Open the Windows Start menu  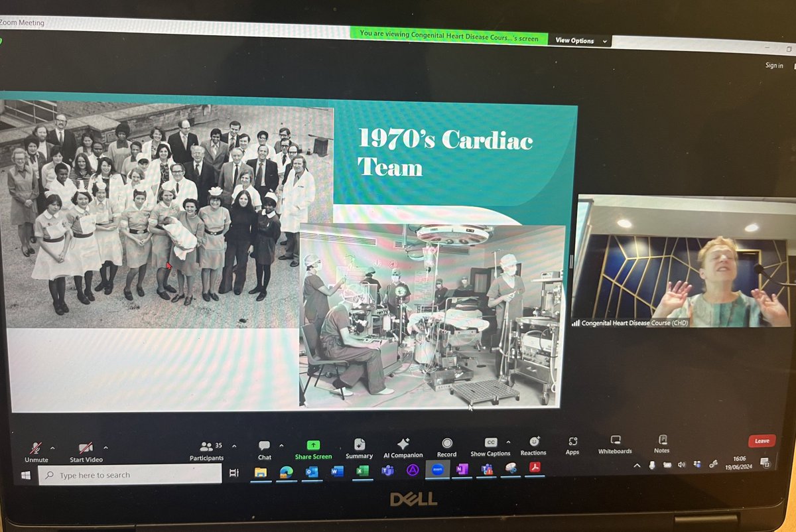coord(26,475)
